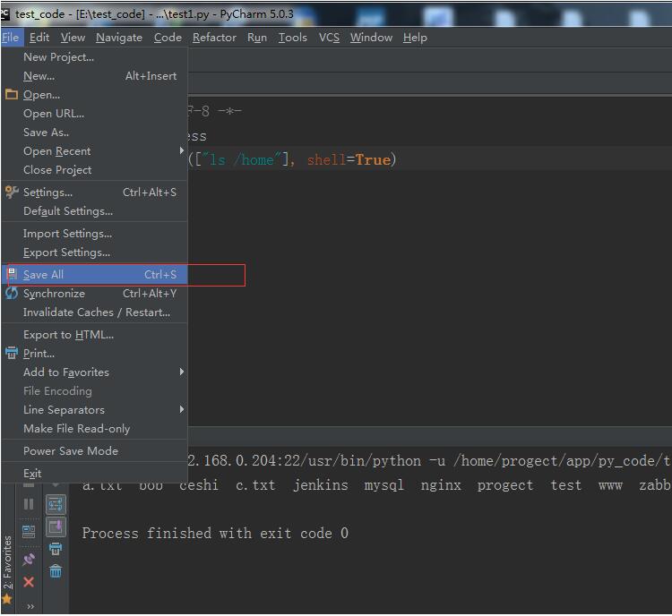Toggle Power Save Mode menu entry
This screenshot has height=616, width=672.
pos(70,451)
